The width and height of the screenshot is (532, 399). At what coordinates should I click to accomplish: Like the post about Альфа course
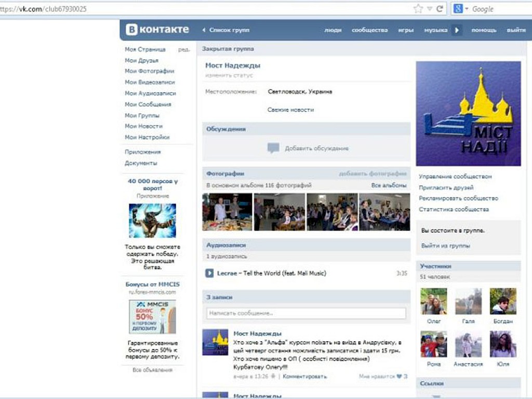click(398, 376)
